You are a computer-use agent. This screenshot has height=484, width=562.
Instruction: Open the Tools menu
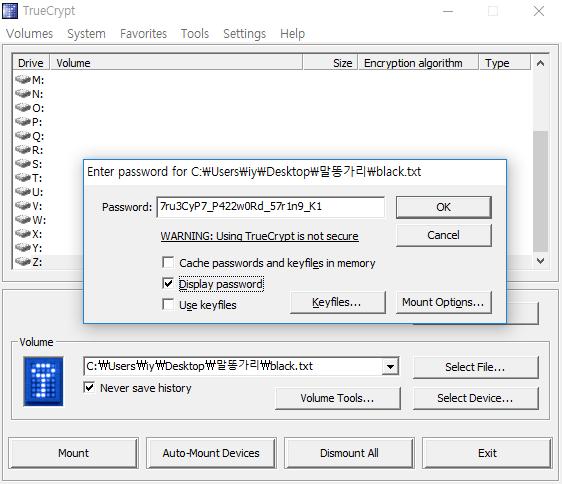(x=195, y=34)
